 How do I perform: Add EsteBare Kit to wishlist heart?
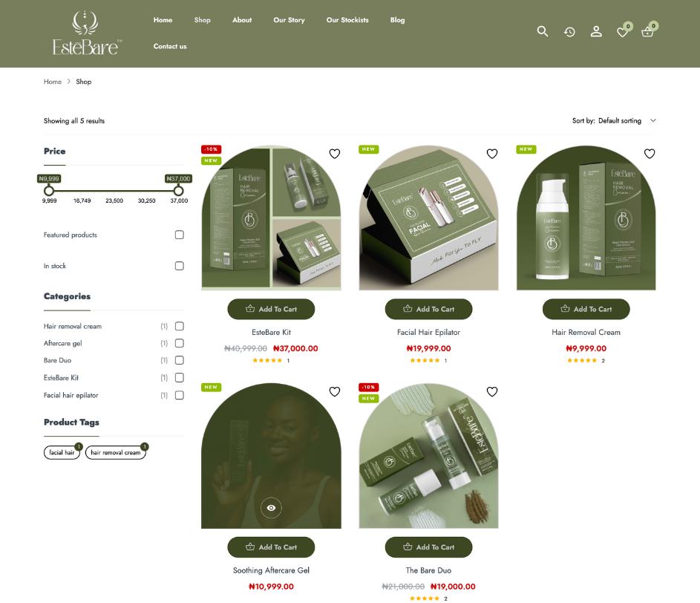tap(335, 154)
